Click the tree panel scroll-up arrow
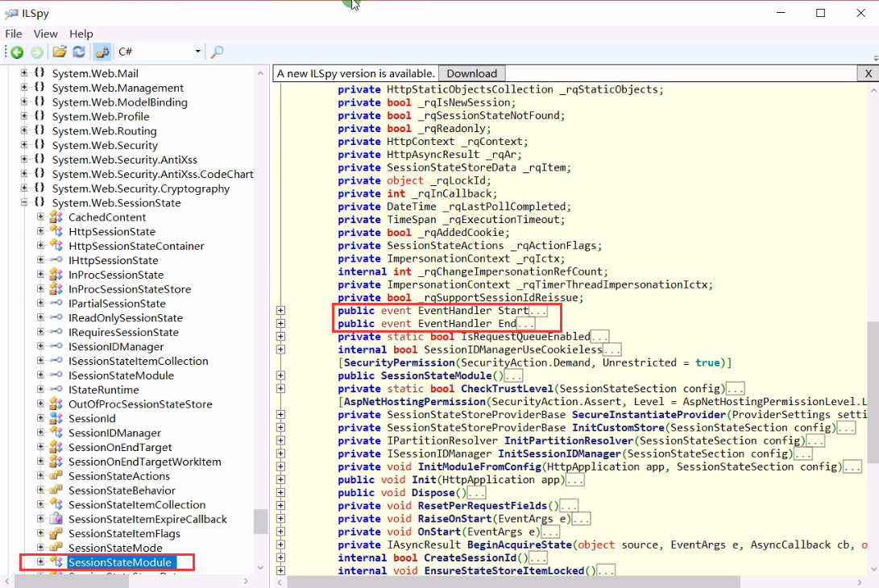The image size is (879, 588). (260, 73)
